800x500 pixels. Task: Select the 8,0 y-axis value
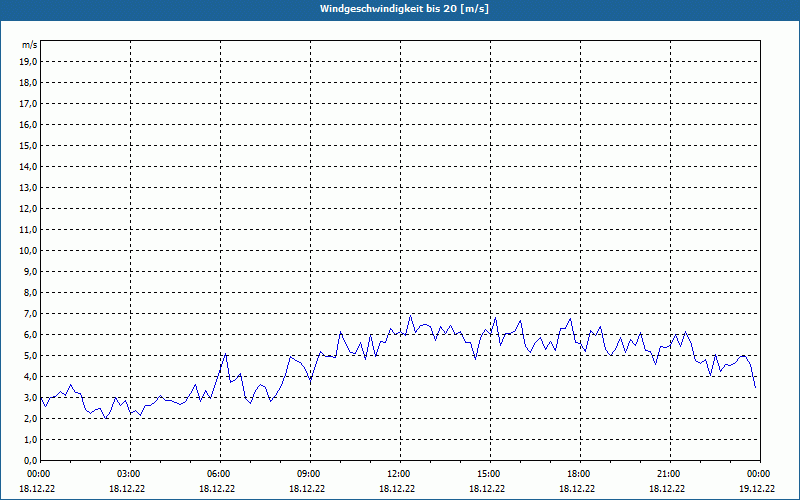coord(30,293)
